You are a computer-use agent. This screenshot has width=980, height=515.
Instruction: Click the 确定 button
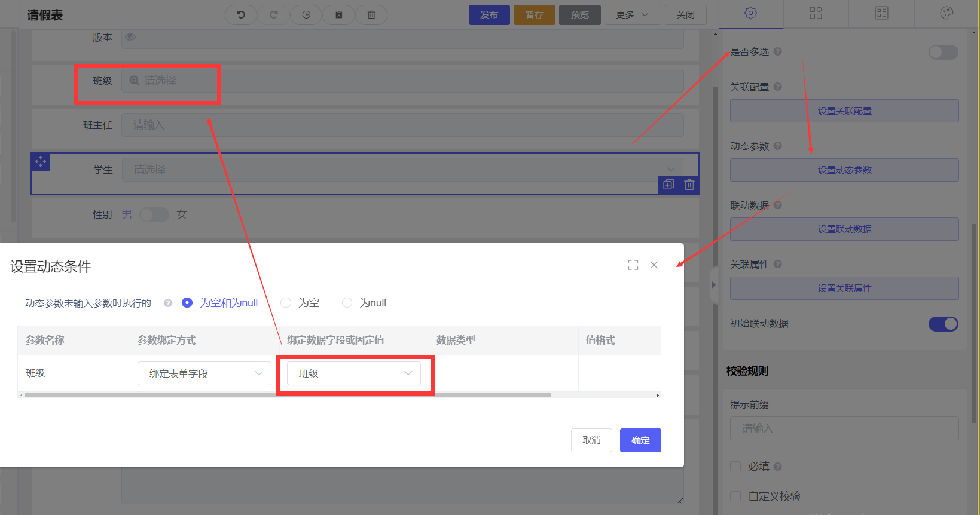[x=640, y=440]
